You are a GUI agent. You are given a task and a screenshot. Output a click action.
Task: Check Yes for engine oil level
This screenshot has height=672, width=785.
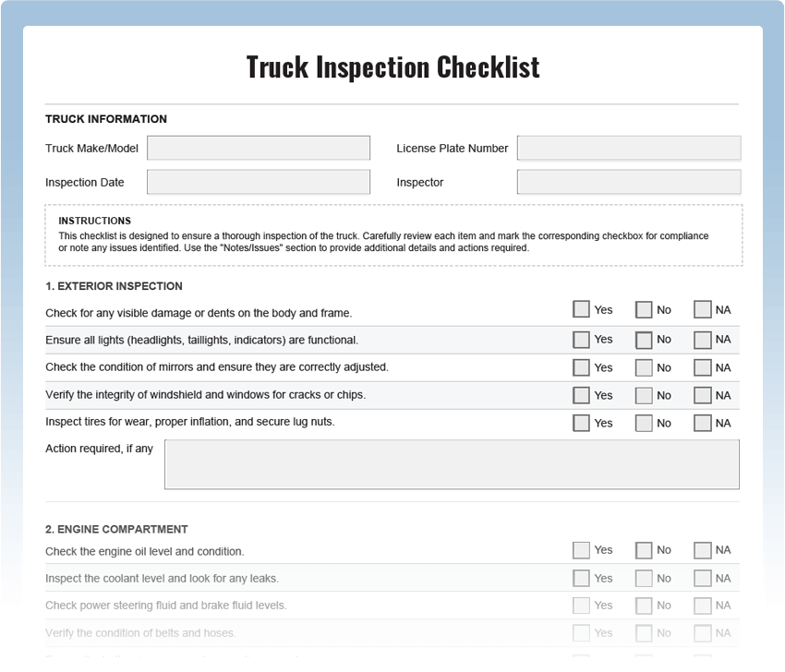(581, 550)
